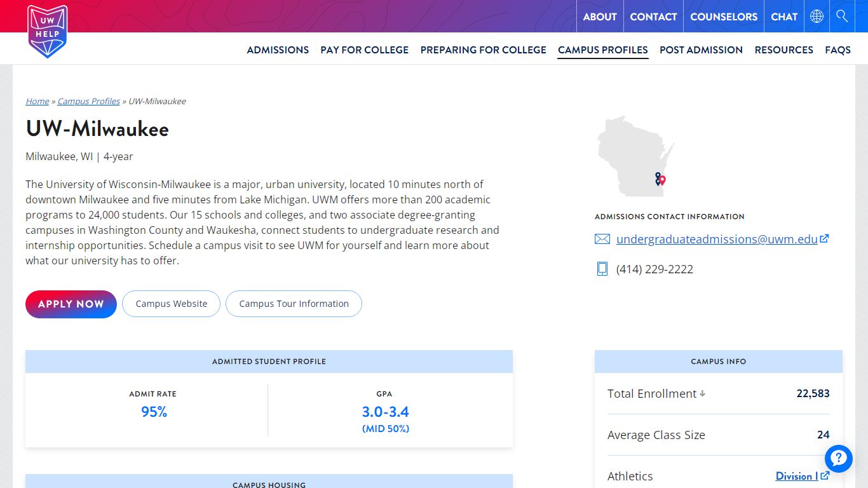Open the PAY FOR COLLEGE menu

pos(365,50)
